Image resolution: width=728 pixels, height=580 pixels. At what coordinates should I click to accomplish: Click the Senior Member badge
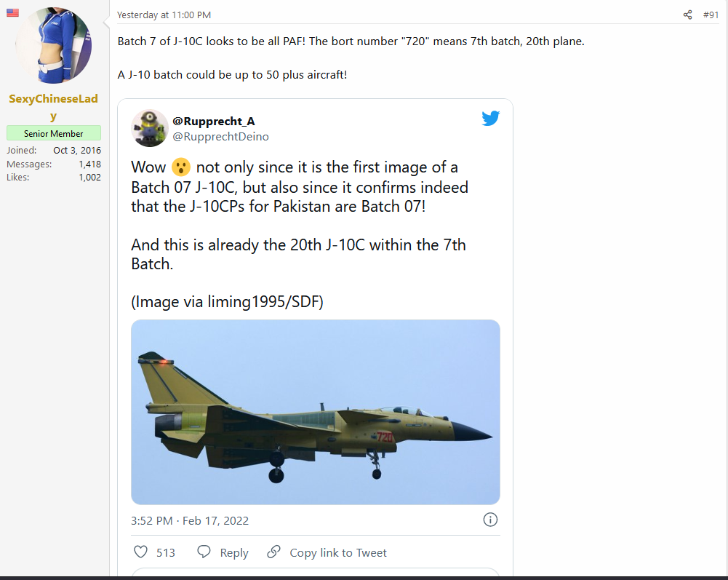[53, 133]
